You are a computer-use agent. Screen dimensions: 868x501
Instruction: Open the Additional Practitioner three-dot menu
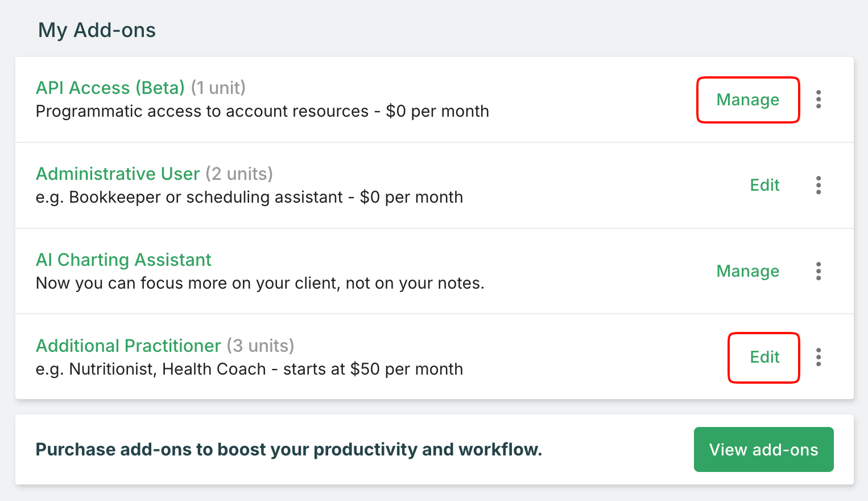819,357
